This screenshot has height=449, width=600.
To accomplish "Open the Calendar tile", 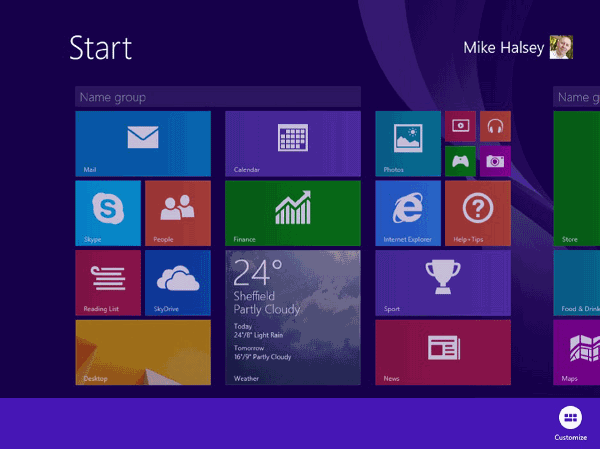I will click(292, 143).
